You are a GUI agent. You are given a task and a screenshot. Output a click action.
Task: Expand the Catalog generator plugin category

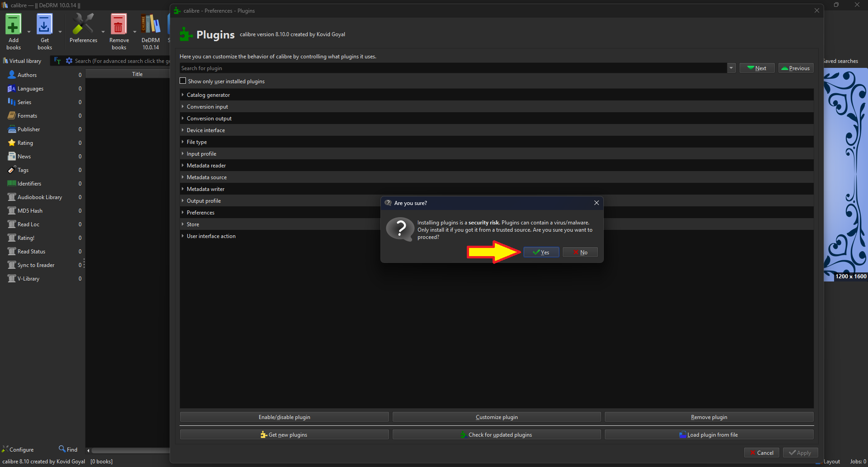[183, 95]
